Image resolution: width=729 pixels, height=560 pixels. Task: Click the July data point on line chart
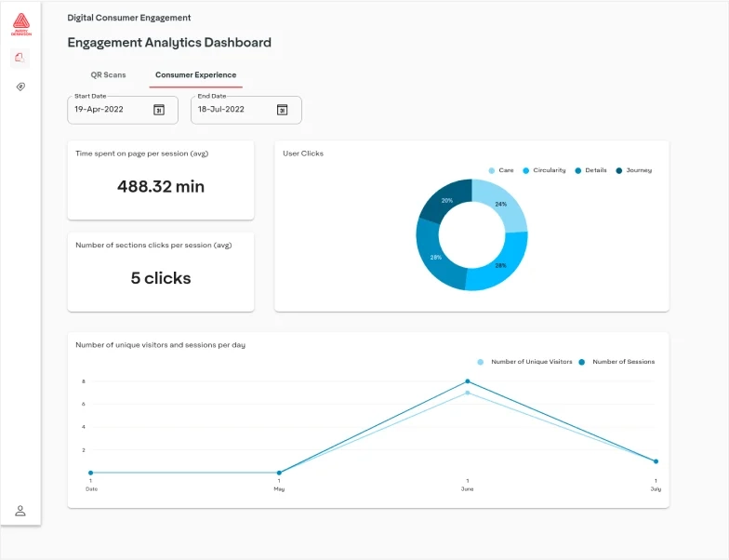coord(656,461)
